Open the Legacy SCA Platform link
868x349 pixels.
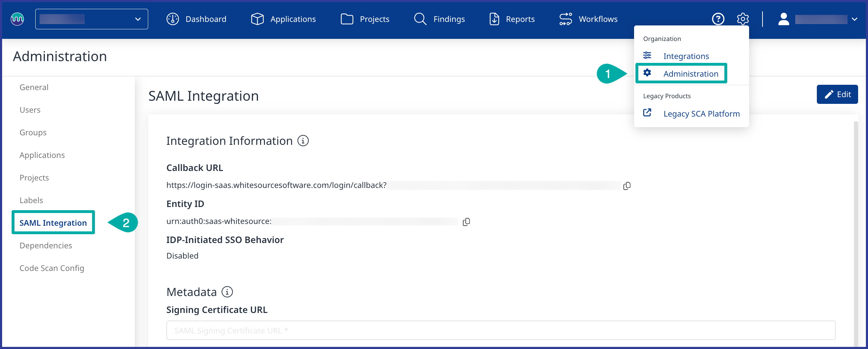[701, 114]
